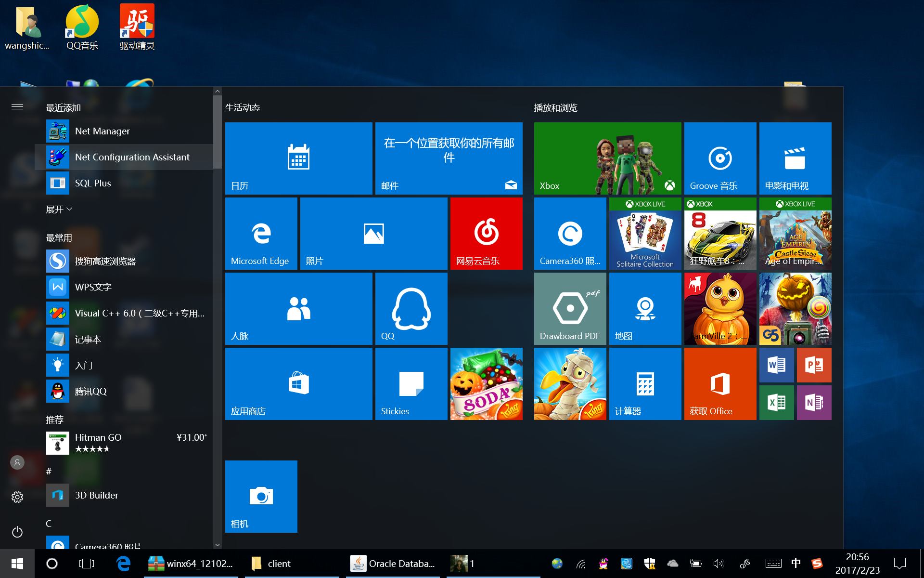924x578 pixels.
Task: Open Task View on taskbar
Action: 87,564
